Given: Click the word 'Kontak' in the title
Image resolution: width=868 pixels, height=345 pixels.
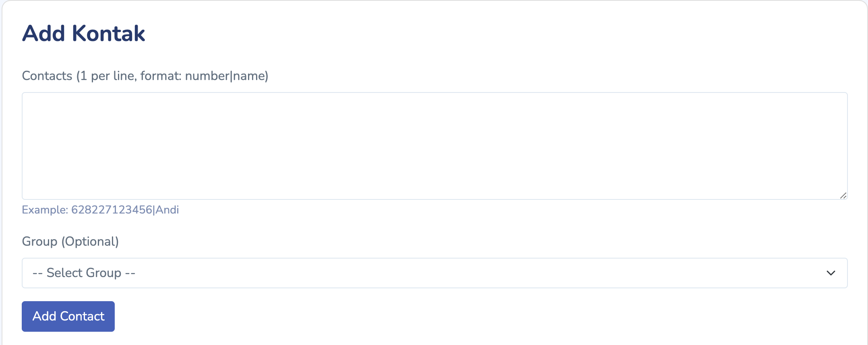Looking at the screenshot, I should [x=108, y=33].
